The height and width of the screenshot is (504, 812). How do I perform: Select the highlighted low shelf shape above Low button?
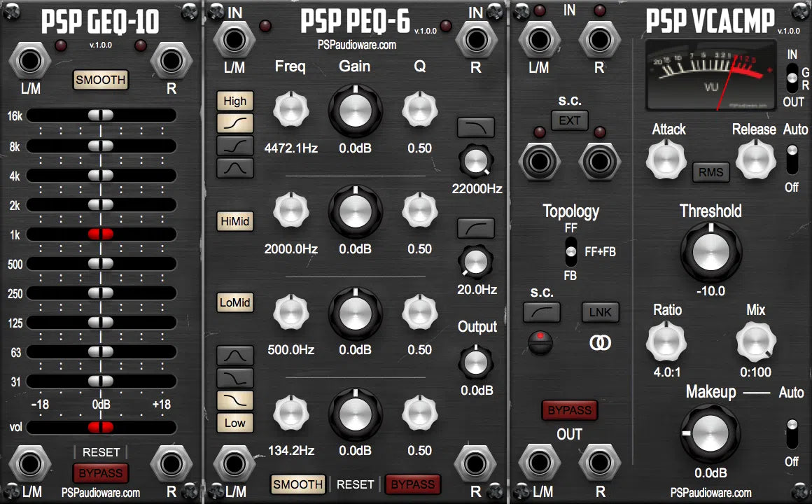234,400
